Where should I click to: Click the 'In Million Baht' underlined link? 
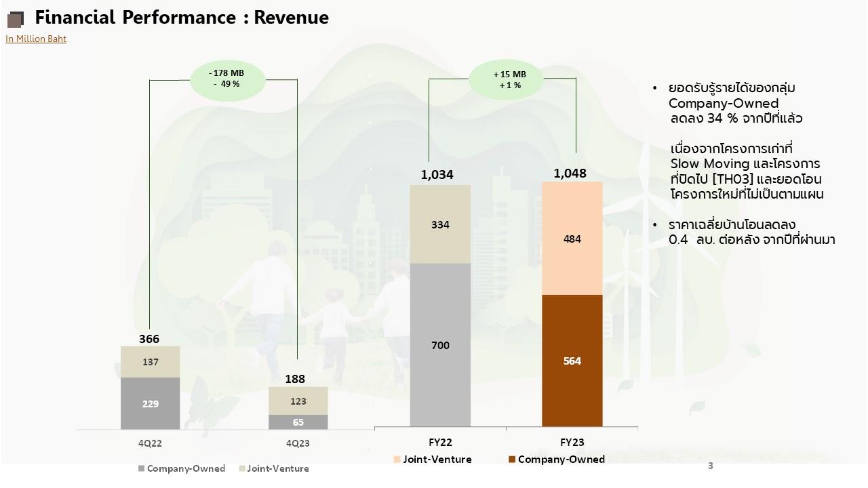(x=36, y=39)
